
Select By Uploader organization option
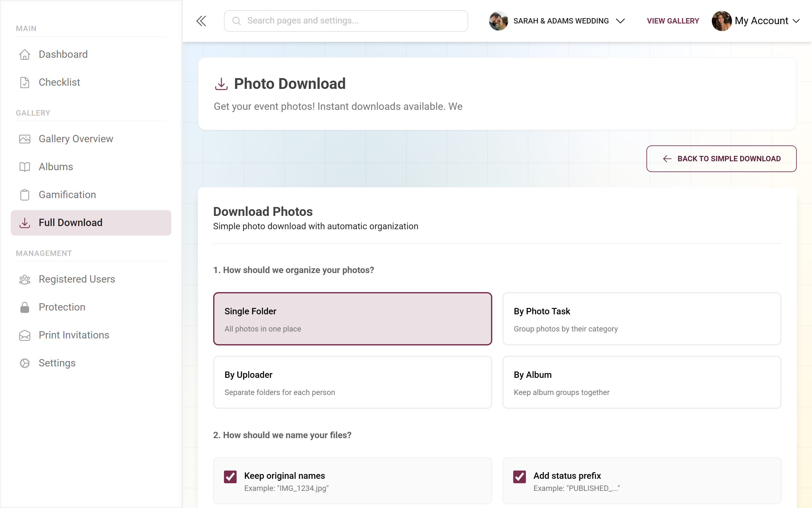[x=352, y=382]
